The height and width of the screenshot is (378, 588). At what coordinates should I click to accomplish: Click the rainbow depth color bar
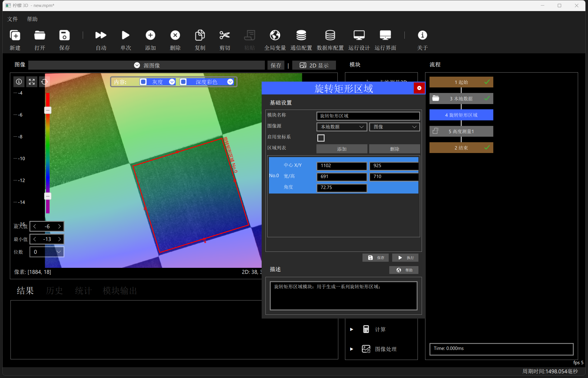pyautogui.click(x=48, y=153)
